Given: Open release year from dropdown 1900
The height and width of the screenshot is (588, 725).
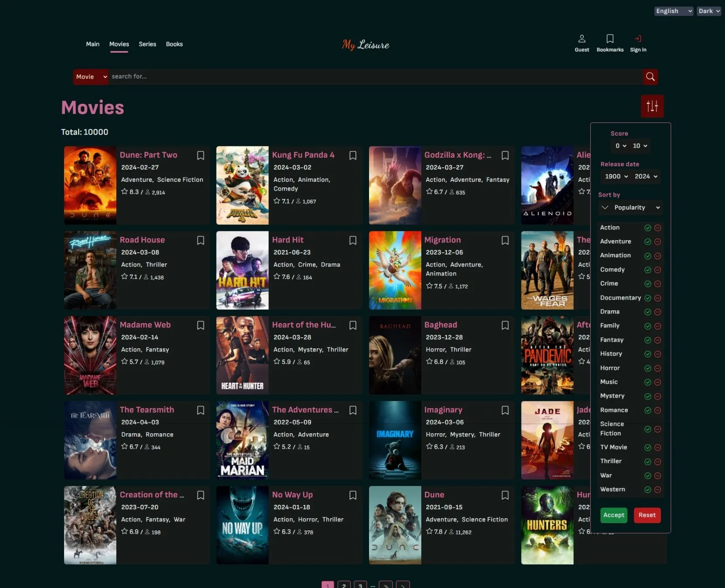Looking at the screenshot, I should coord(616,176).
